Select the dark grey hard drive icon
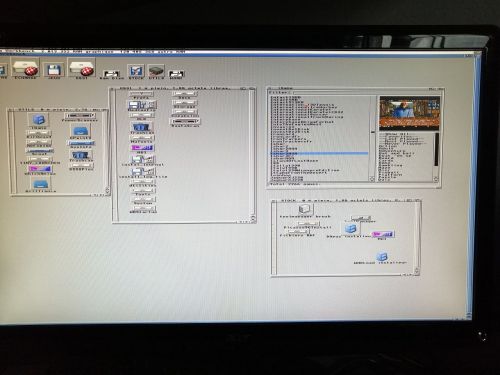Viewport: 500px width, 375px height. click(156, 71)
